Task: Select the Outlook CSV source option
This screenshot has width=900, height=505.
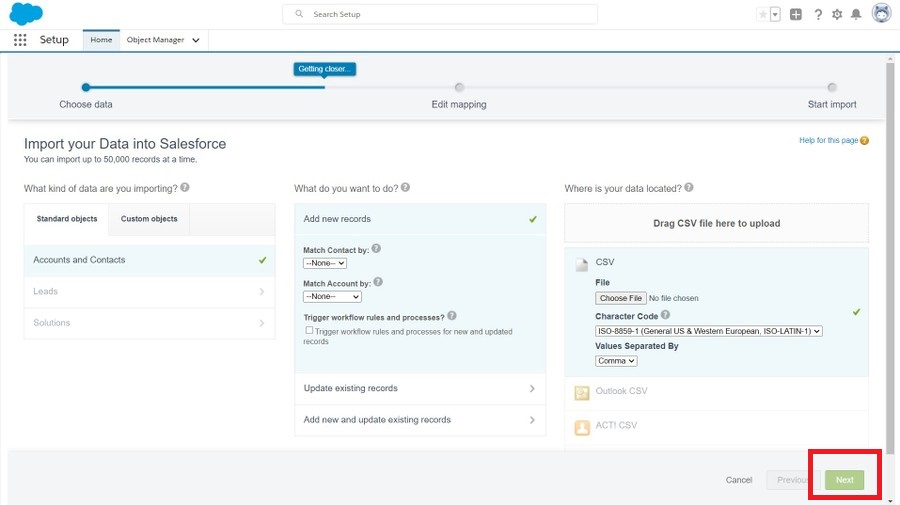Action: pyautogui.click(x=716, y=393)
